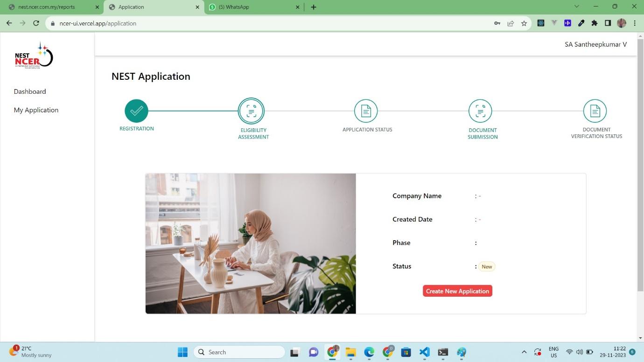
Task: Open Visual Studio Code from taskbar
Action: [424, 352]
